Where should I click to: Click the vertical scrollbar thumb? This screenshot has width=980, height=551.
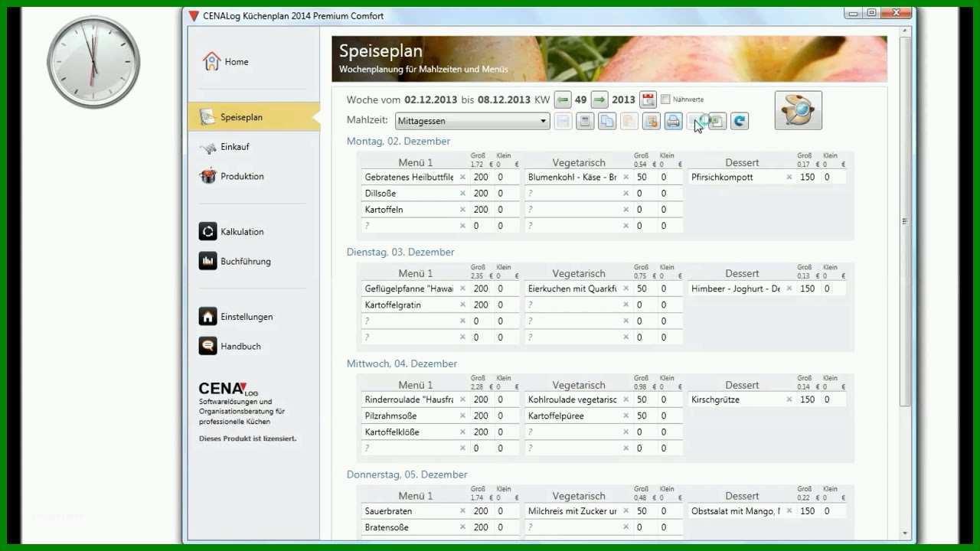(905, 221)
